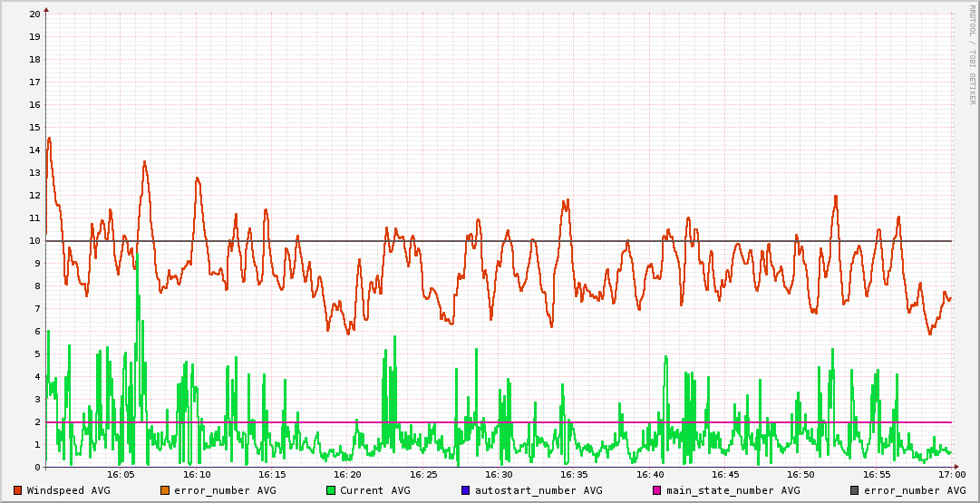Click the error_number AVG label beside gray swatch

915,490
